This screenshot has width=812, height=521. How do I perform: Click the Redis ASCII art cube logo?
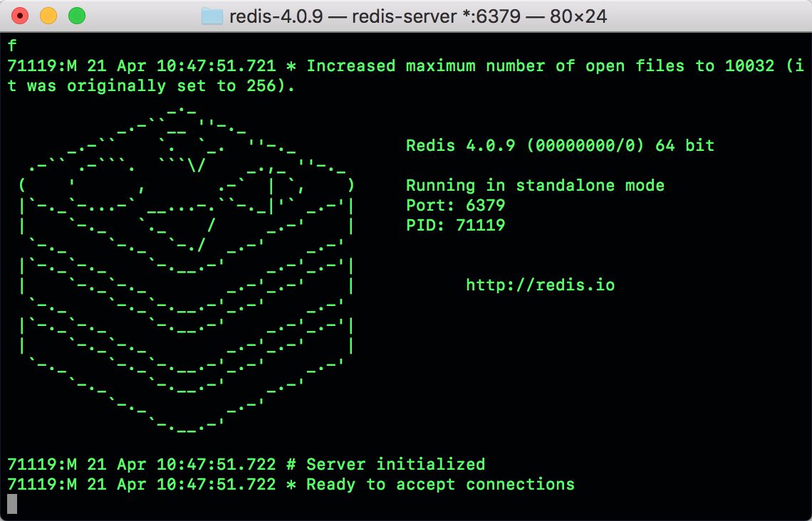click(185, 270)
